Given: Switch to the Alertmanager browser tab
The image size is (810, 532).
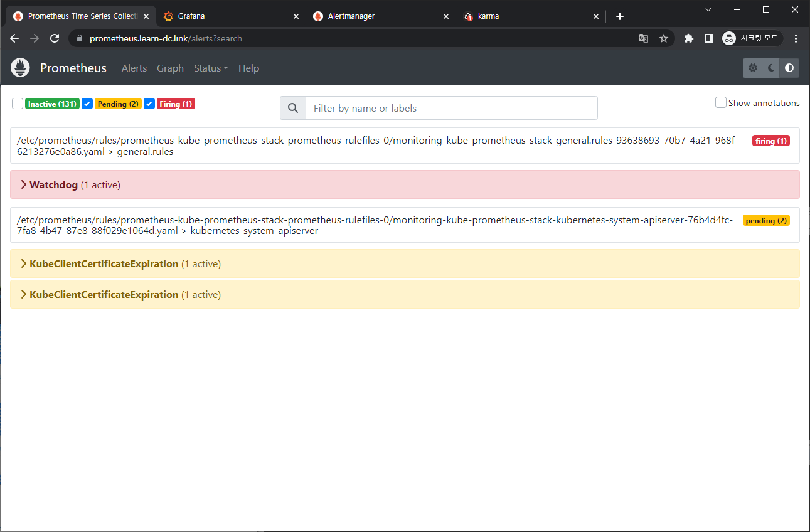Looking at the screenshot, I should click(x=351, y=16).
